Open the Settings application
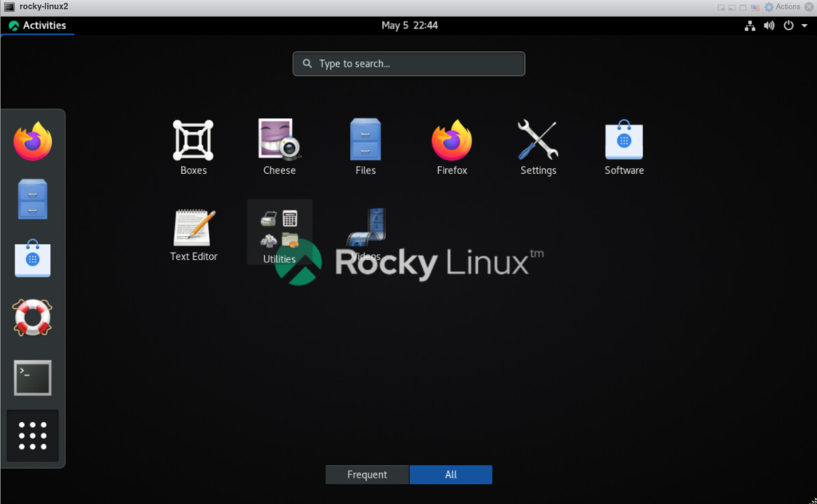 (539, 148)
